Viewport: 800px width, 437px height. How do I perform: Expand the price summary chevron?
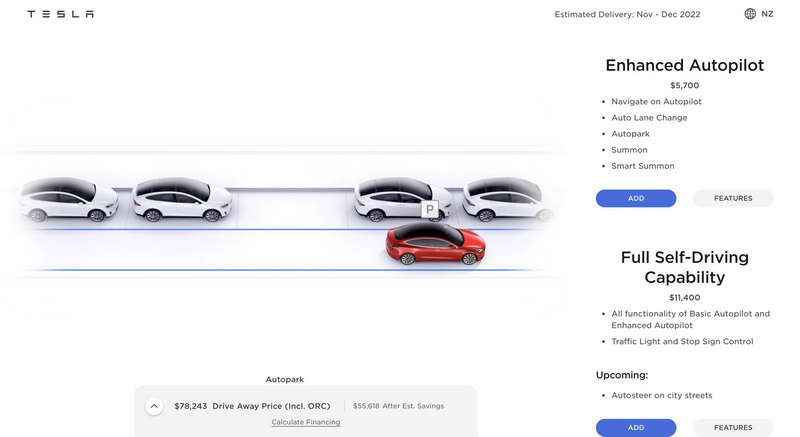click(154, 406)
